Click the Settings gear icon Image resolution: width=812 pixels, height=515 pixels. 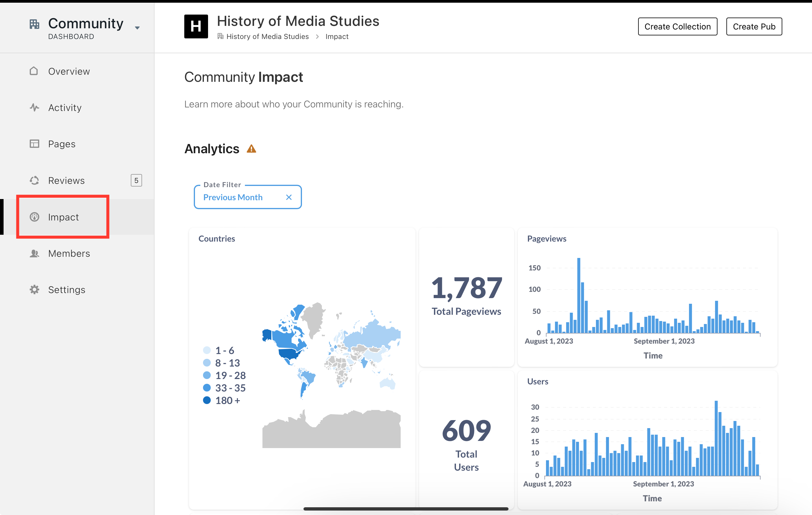(x=34, y=289)
